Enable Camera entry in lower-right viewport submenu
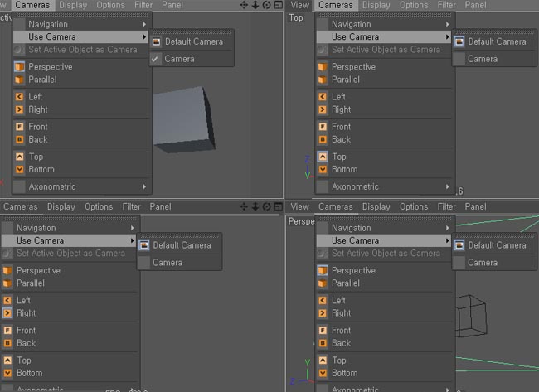 tap(495, 263)
